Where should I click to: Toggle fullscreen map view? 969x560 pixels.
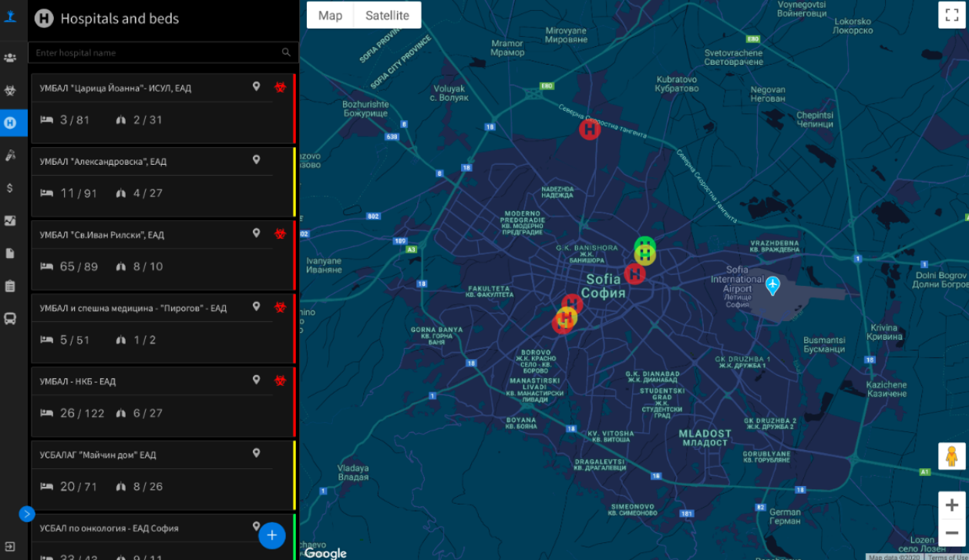[x=951, y=15]
